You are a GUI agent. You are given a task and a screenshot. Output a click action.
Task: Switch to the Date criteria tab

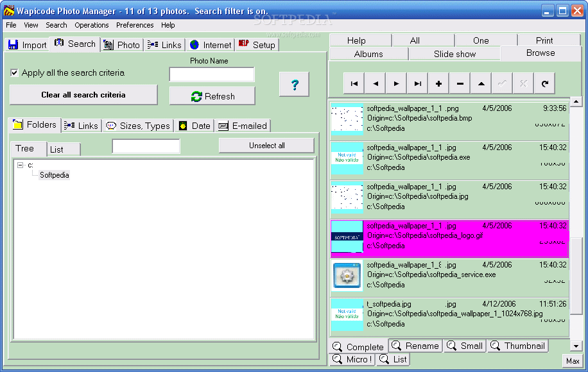(195, 126)
